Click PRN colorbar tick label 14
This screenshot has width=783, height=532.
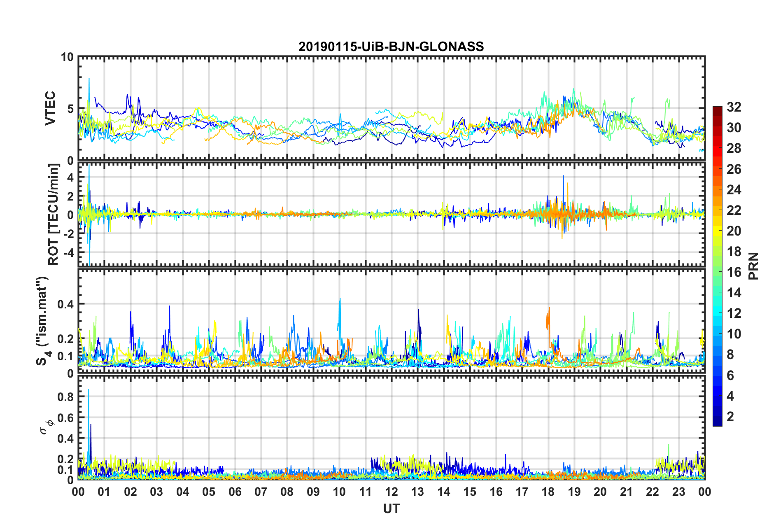(x=734, y=293)
